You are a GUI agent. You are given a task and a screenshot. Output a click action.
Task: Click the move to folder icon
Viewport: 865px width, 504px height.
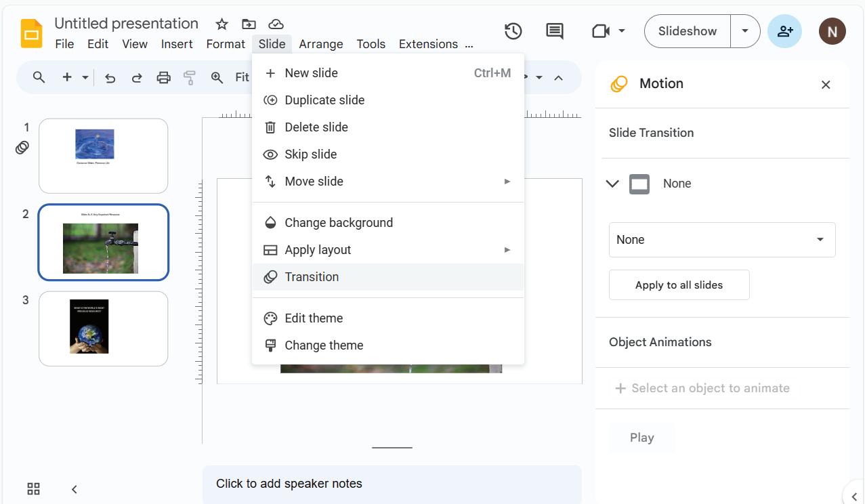coord(249,24)
